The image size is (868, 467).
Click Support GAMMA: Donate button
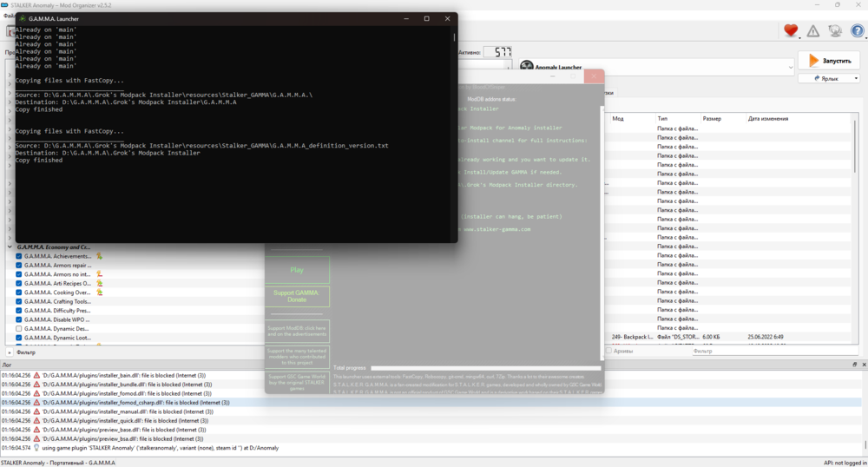point(297,296)
